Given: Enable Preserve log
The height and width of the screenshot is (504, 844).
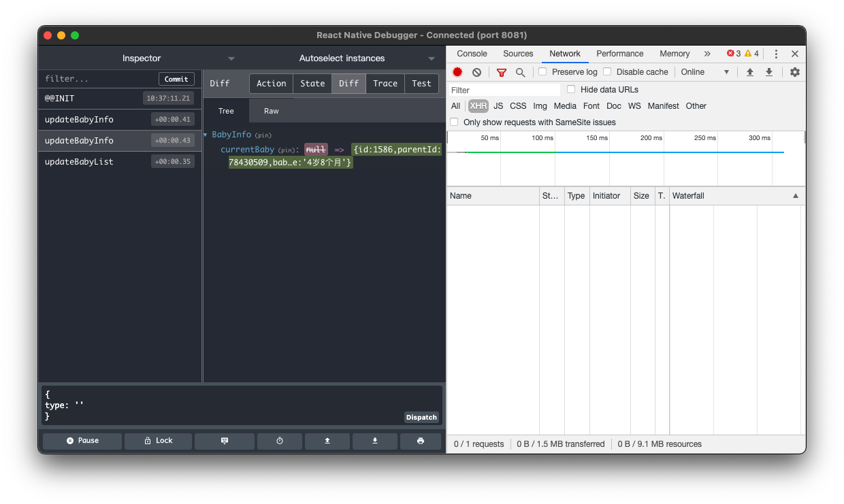Looking at the screenshot, I should (x=542, y=71).
